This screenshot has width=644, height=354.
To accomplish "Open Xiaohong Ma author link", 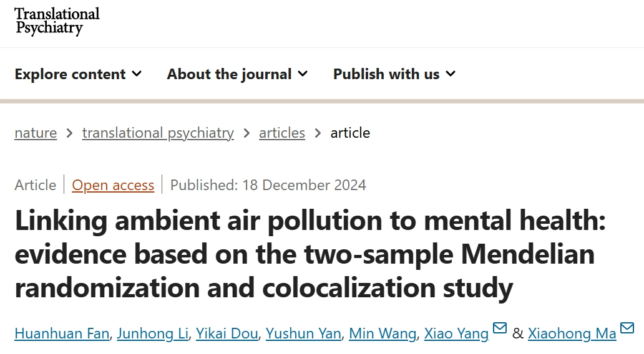I will pos(572,333).
